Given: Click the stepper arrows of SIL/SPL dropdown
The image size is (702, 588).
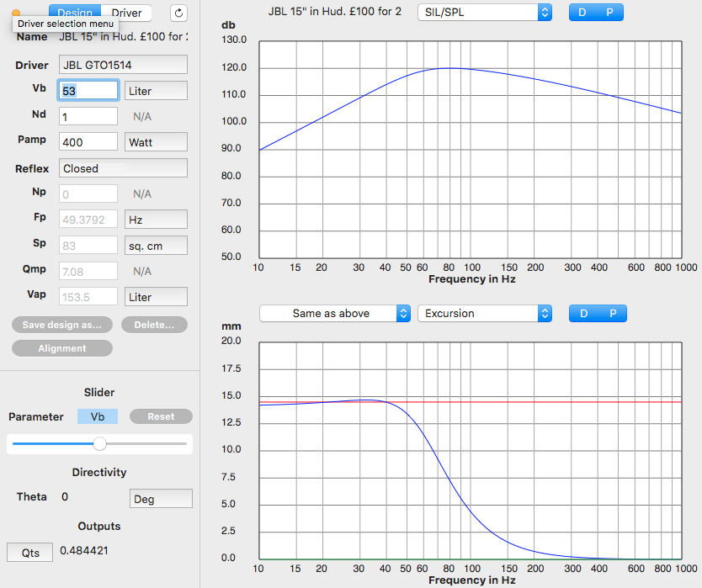Looking at the screenshot, I should pos(545,12).
